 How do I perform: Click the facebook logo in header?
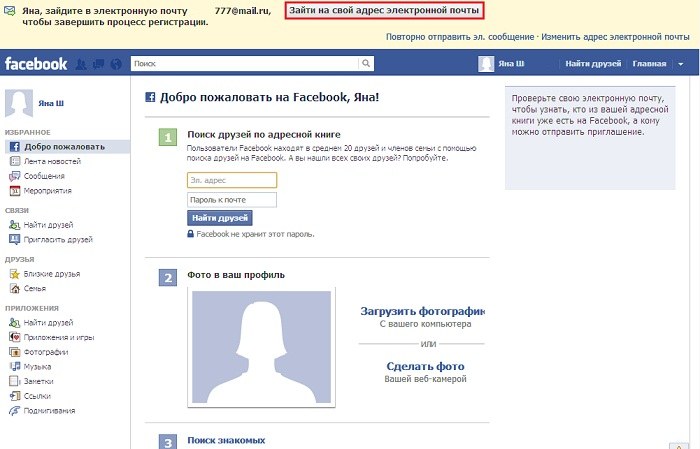[x=36, y=64]
